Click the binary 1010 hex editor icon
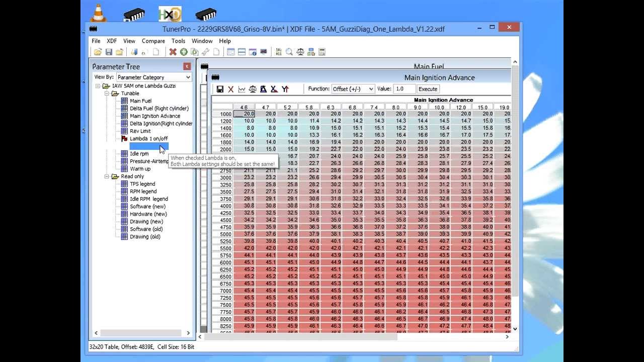644x362 pixels. 279,52
